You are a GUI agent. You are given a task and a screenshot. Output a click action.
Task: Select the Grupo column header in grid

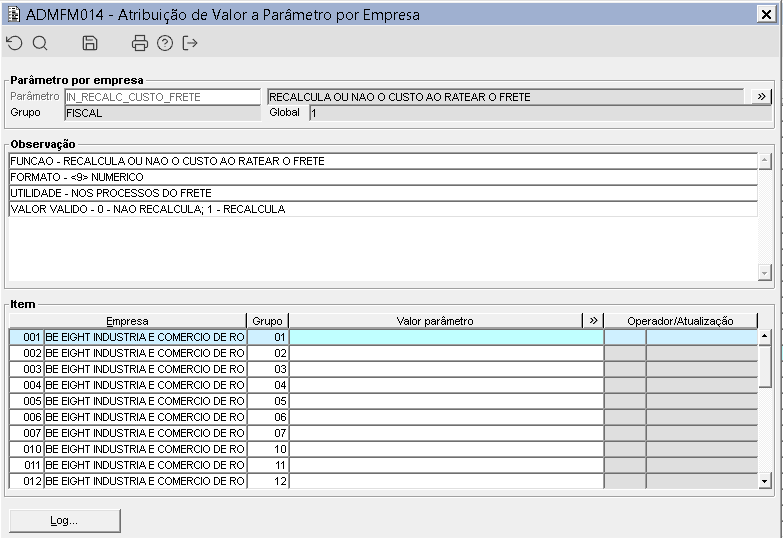(x=268, y=321)
